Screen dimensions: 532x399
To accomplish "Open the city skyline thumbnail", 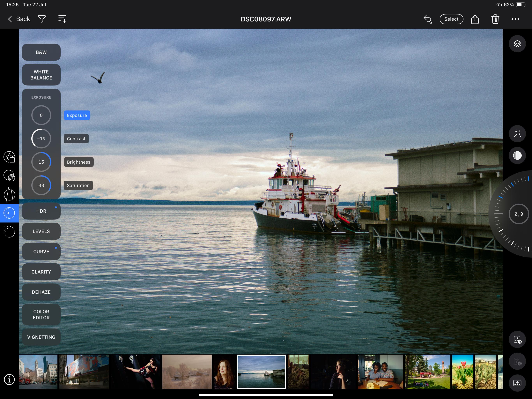I will (38, 372).
